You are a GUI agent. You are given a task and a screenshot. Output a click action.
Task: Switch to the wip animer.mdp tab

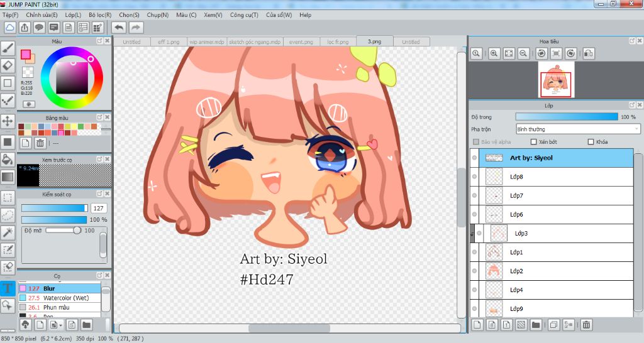(206, 42)
